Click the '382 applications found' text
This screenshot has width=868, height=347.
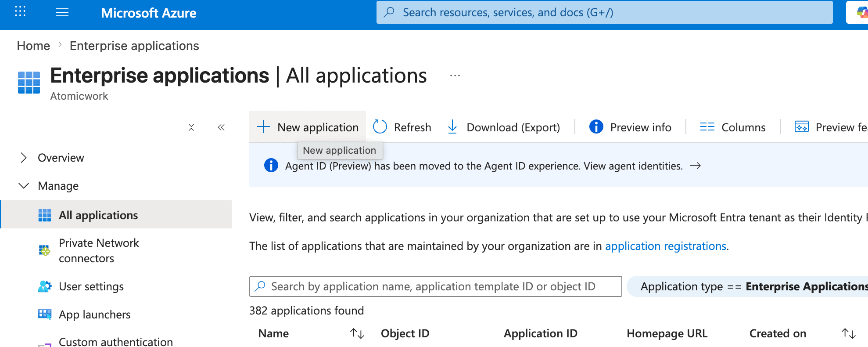coord(307,311)
